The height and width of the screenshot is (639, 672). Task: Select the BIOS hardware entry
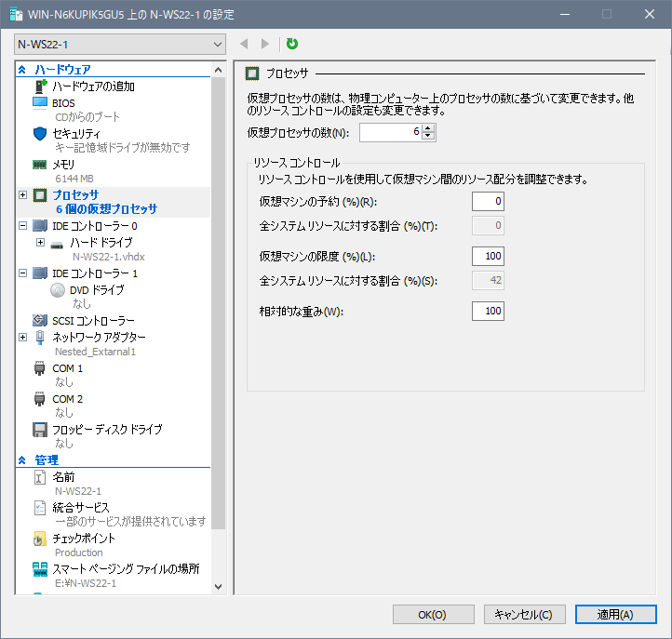[63, 102]
